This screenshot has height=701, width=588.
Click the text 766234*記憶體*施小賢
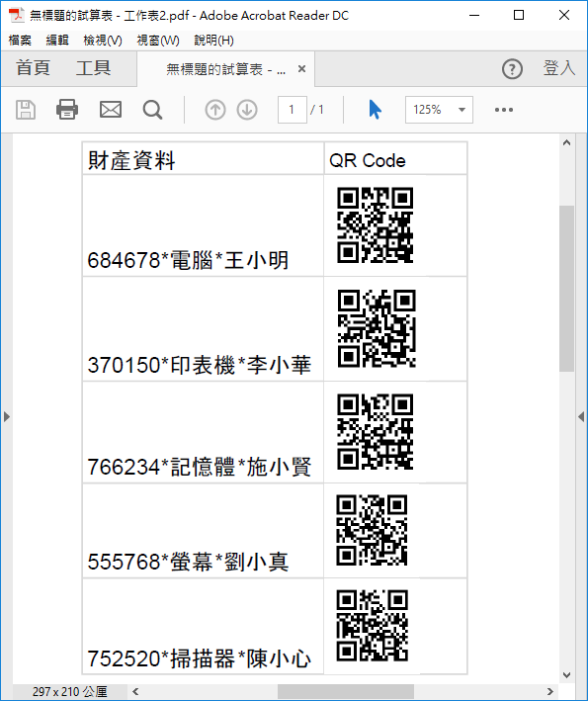(200, 467)
